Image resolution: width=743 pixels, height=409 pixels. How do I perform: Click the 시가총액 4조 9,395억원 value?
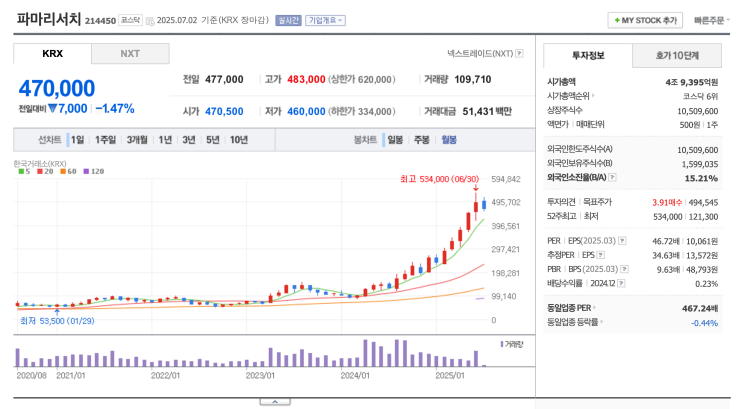pyautogui.click(x=691, y=82)
